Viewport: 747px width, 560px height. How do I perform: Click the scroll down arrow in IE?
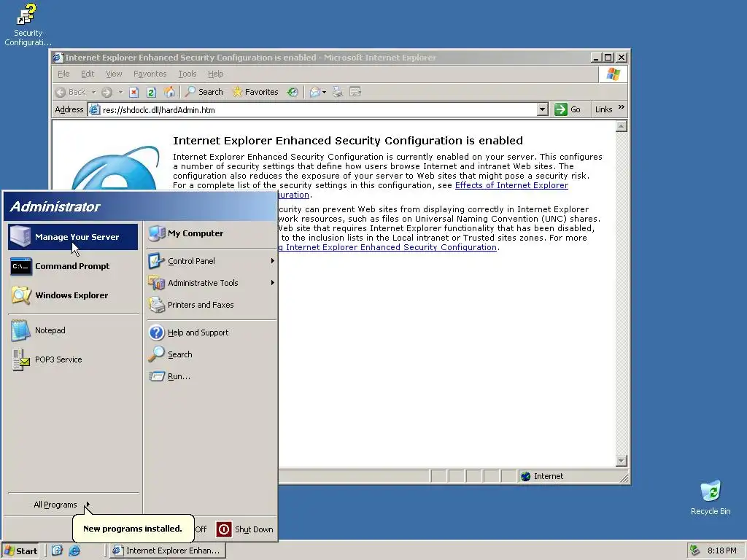point(622,461)
